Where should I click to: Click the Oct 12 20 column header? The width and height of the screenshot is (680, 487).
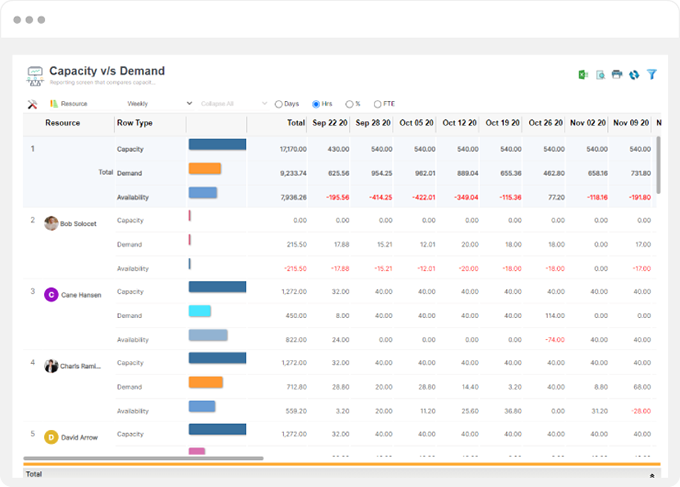click(459, 123)
